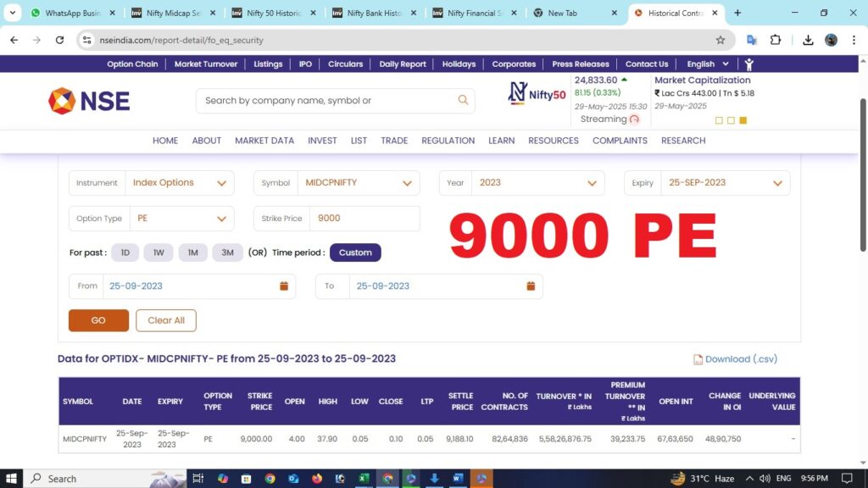Click the search magnifier icon in NSE search box

point(463,100)
